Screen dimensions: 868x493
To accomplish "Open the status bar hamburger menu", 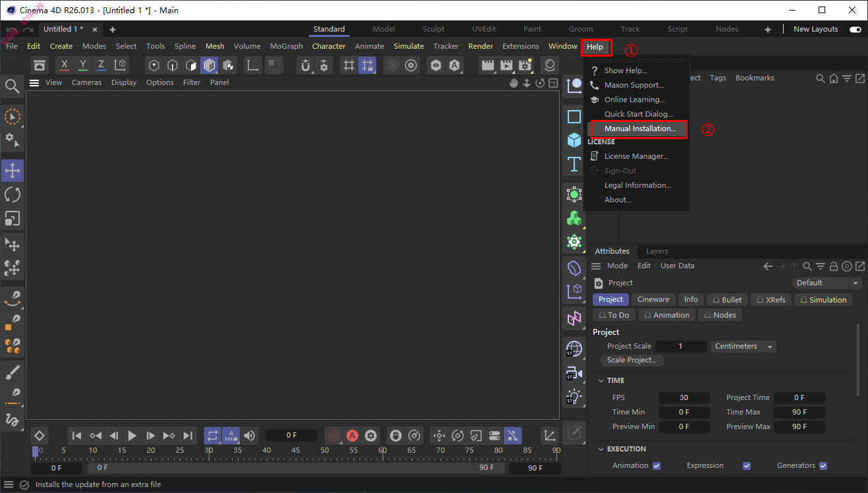I will (9, 484).
